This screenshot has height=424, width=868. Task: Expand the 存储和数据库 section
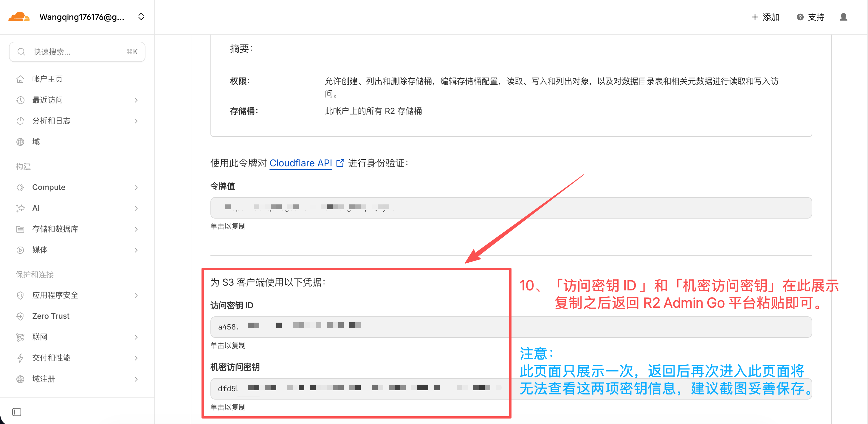55,229
